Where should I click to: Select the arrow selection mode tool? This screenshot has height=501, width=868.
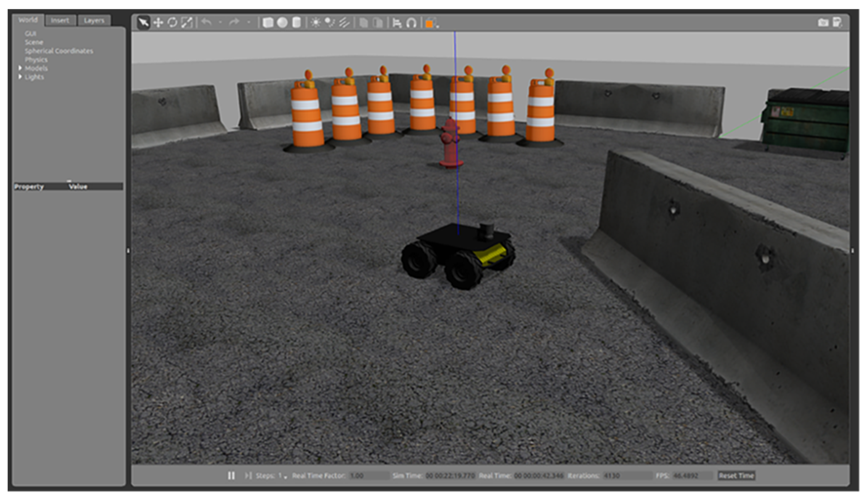[x=143, y=23]
